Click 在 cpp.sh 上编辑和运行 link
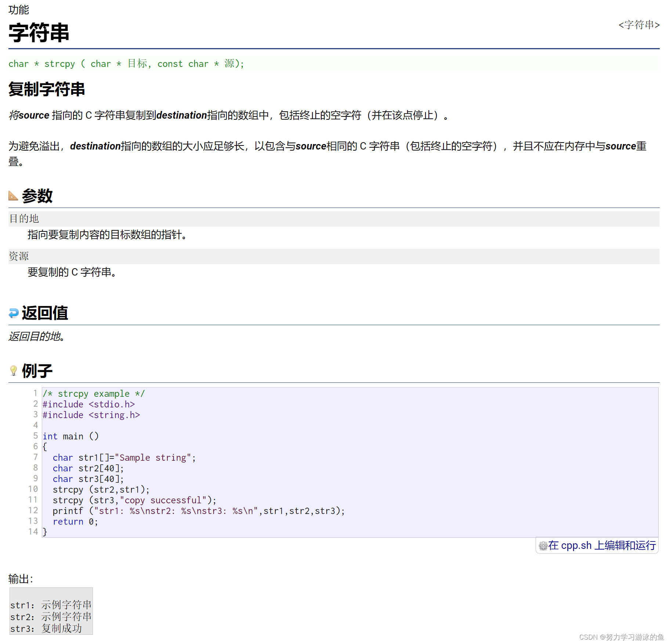 point(602,546)
